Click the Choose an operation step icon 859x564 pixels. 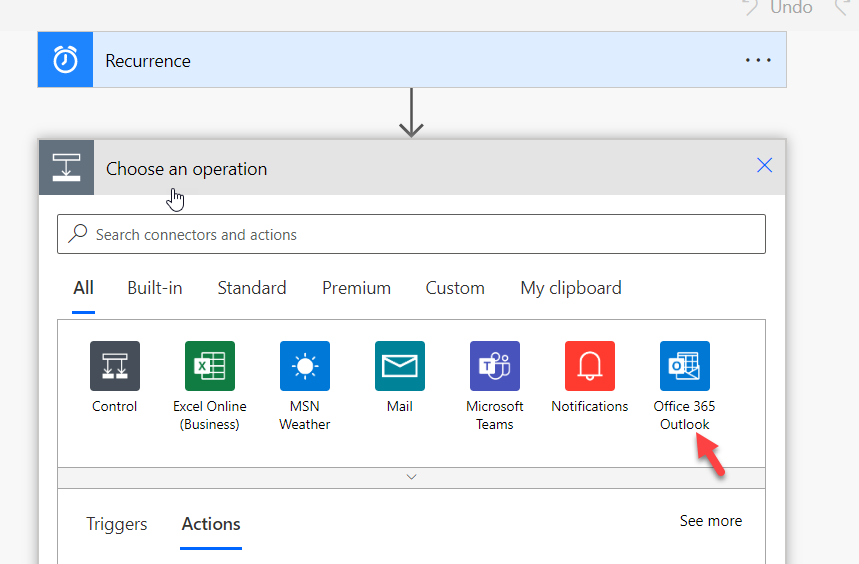[66, 168]
